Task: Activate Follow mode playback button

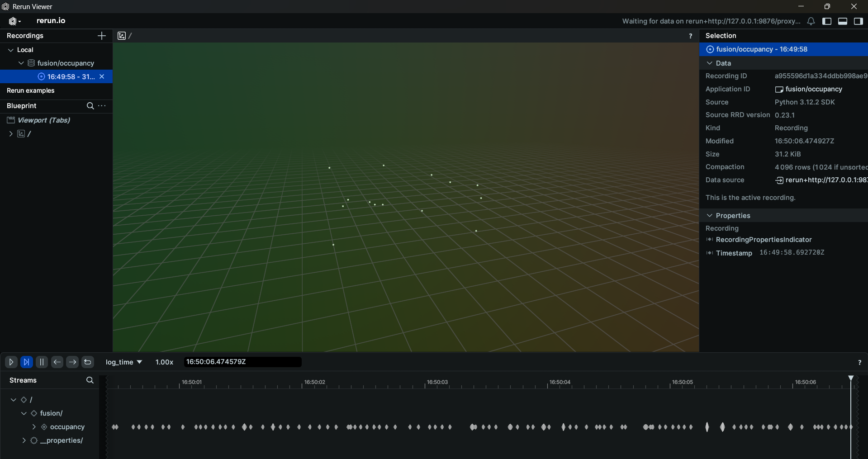Action: [x=27, y=362]
